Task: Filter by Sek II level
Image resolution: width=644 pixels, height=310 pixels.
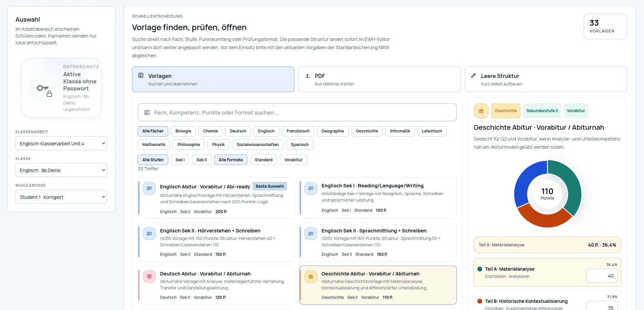Action: [x=202, y=160]
